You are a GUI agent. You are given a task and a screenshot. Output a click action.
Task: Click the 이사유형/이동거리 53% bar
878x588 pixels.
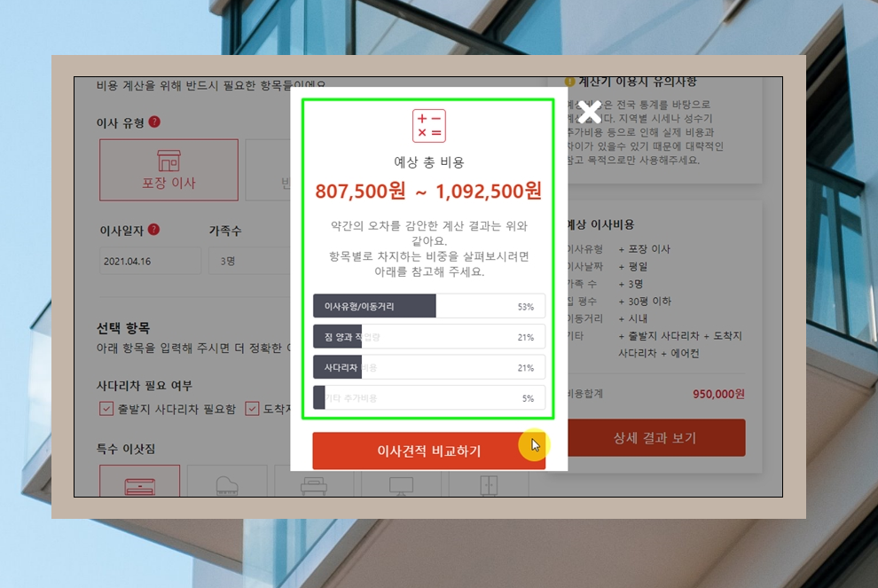click(429, 306)
